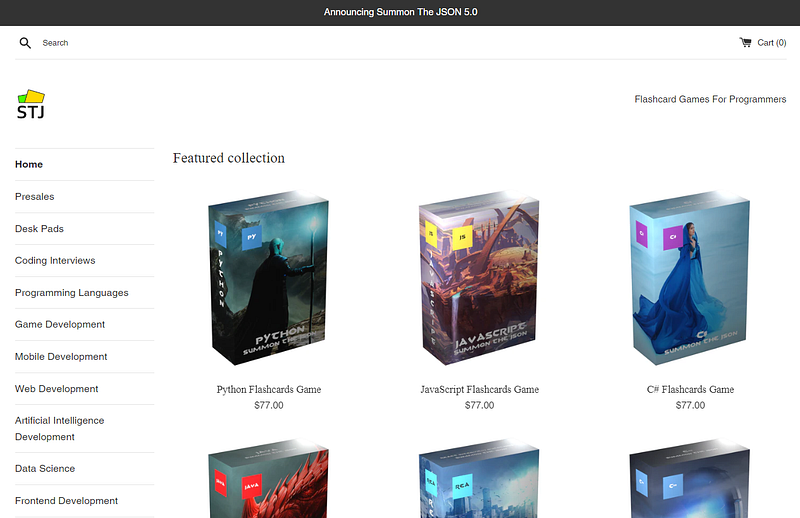
Task: Select Programming Languages in sidebar
Action: 71,292
